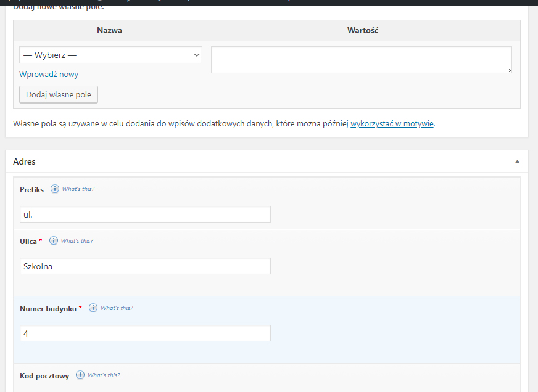Open the 'wykorzystać w motywie' link
This screenshot has height=392, width=538.
(x=392, y=124)
